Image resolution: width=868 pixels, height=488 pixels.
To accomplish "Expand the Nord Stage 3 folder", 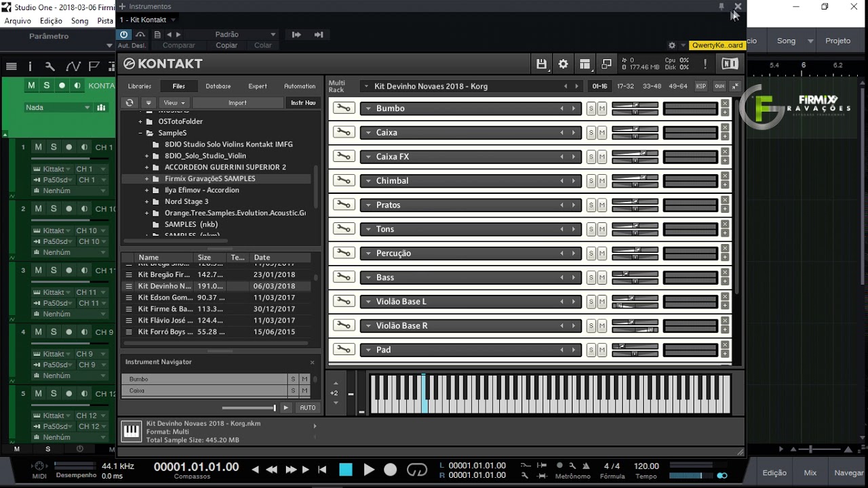I will tap(146, 202).
